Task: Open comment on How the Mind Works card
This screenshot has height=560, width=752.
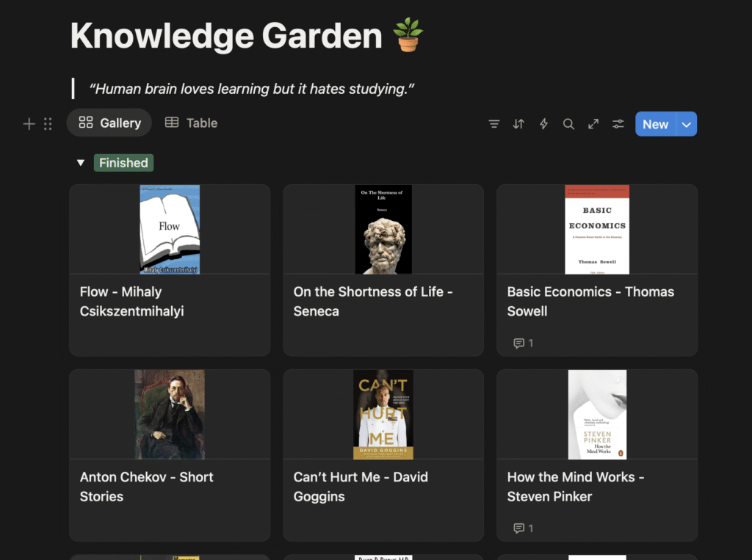Action: [523, 528]
